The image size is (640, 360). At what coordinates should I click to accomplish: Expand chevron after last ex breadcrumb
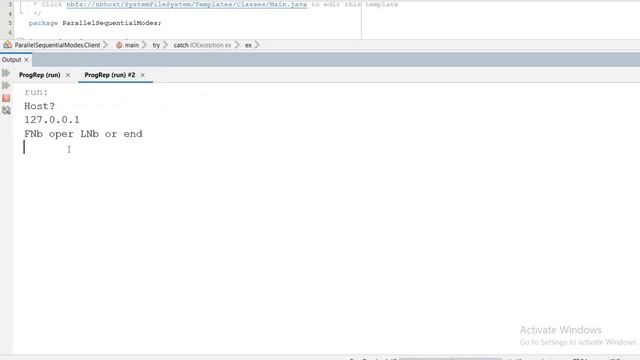pos(257,45)
